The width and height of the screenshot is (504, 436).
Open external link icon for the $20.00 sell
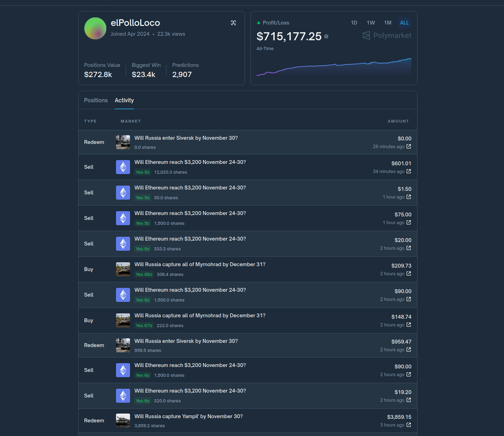[409, 248]
